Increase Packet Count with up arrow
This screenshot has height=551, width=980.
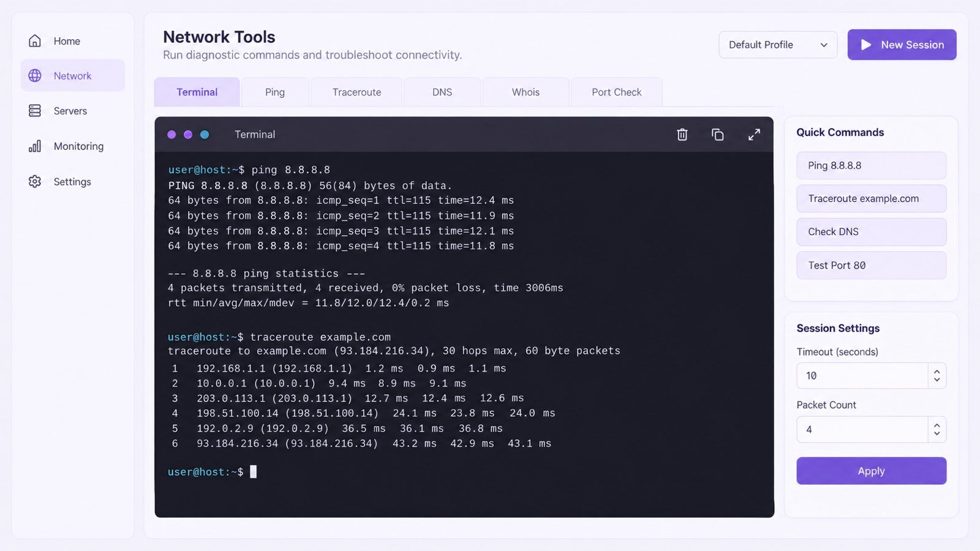937,425
